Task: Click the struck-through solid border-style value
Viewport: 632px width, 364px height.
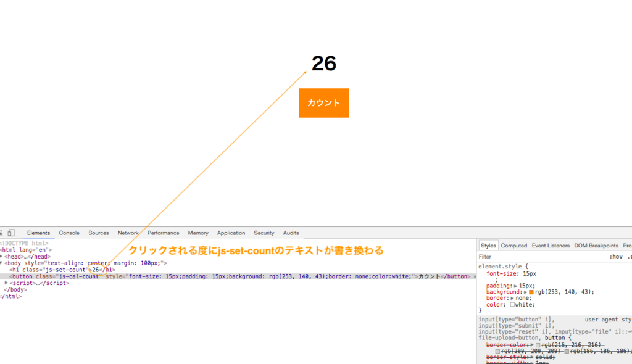Action: pos(544,357)
